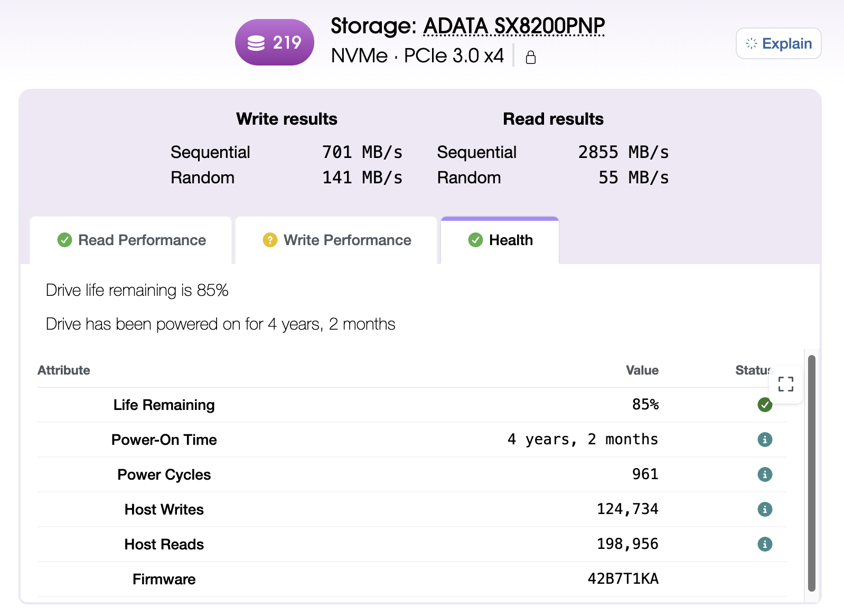
Task: Open info icon next to Host Reads
Action: (765, 544)
